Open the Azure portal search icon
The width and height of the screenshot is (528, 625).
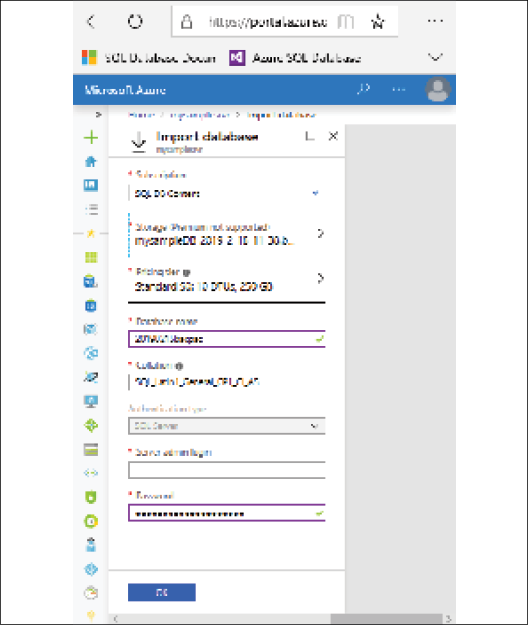363,89
